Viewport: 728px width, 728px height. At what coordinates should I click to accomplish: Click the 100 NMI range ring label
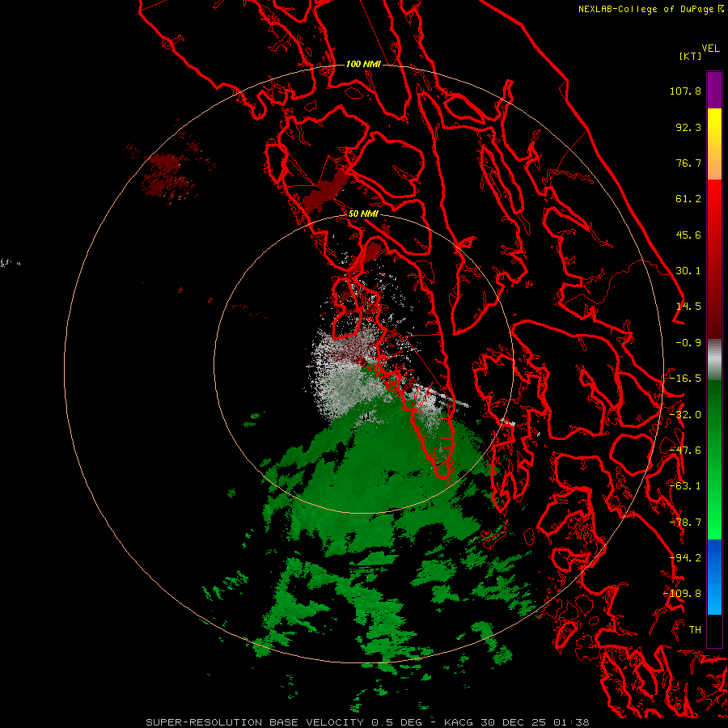(363, 64)
